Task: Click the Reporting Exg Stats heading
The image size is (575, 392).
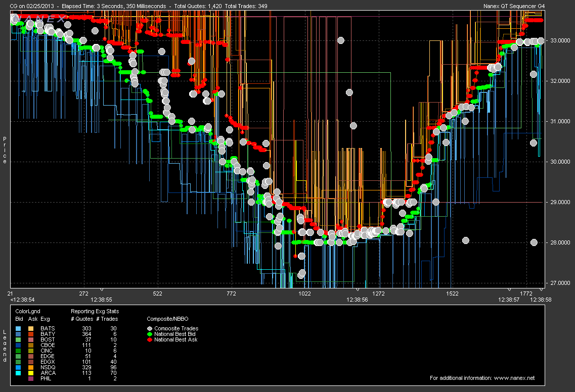Action: pyautogui.click(x=95, y=311)
